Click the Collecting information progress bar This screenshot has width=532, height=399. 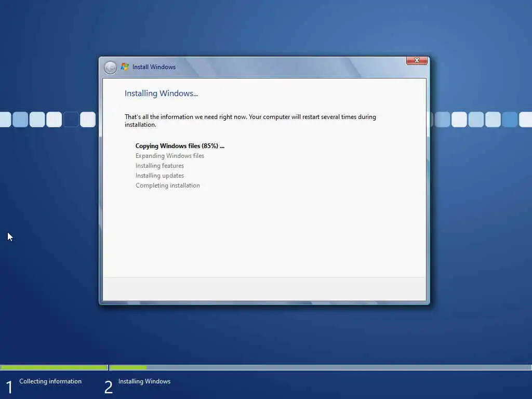pos(54,367)
